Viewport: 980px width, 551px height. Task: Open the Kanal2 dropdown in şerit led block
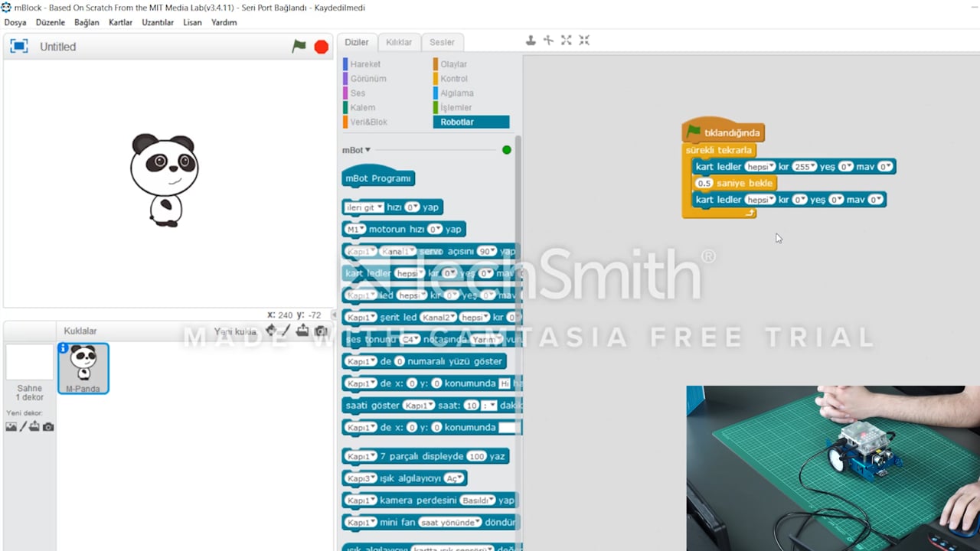(439, 317)
